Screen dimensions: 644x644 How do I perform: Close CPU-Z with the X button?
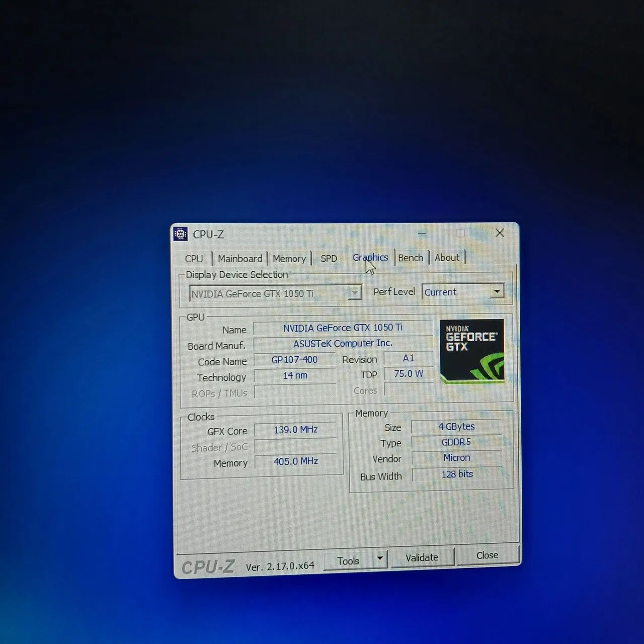tap(500, 232)
